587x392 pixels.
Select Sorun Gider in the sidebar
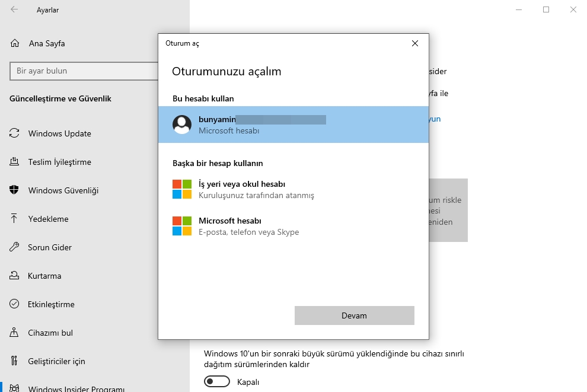tap(51, 247)
